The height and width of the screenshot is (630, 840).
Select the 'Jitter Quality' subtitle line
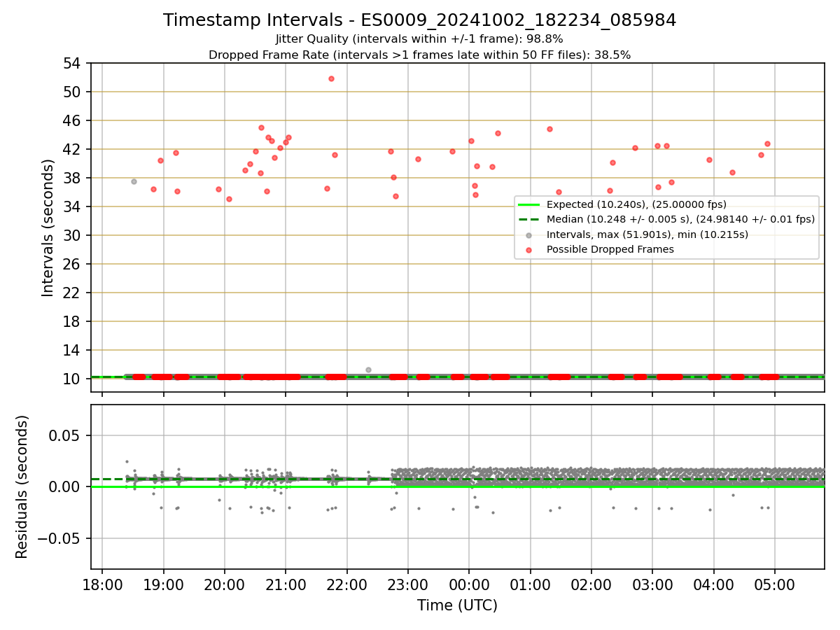pyautogui.click(x=419, y=39)
